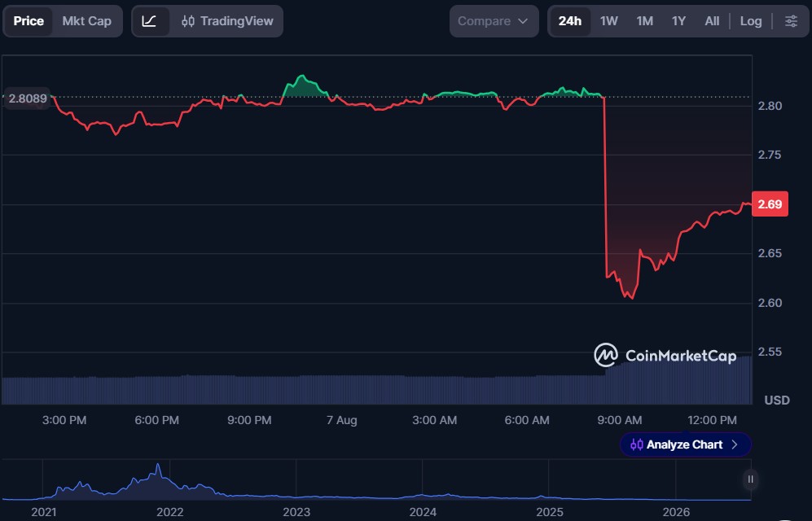
Task: Click the 2024 label in the overview timeline
Action: coord(423,512)
